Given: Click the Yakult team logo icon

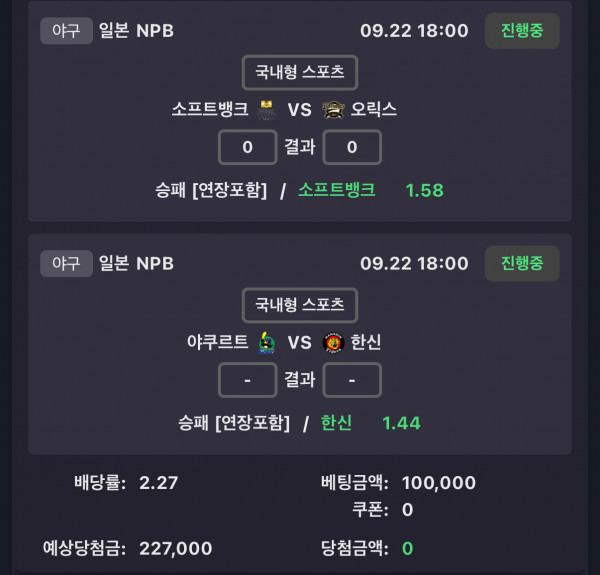Looking at the screenshot, I should pyautogui.click(x=266, y=343).
